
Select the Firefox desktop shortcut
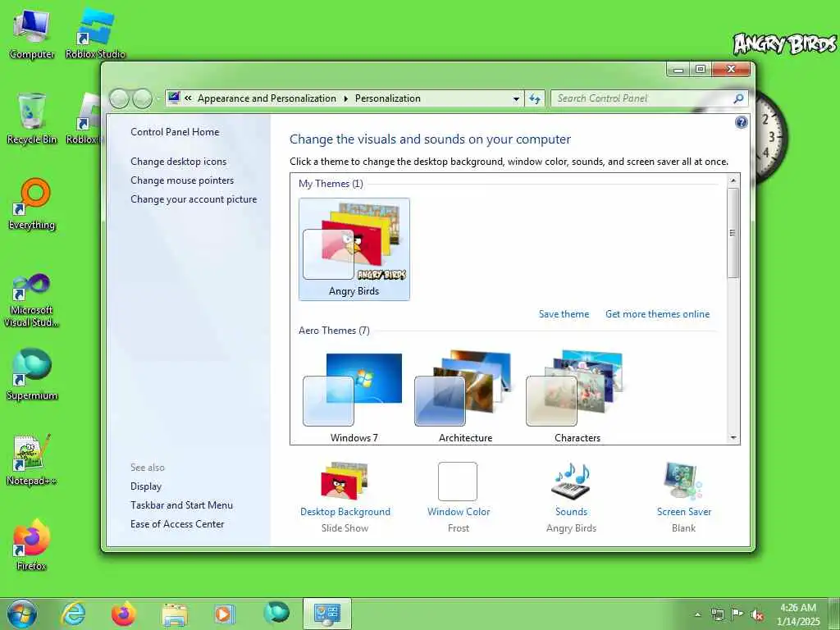[32, 545]
